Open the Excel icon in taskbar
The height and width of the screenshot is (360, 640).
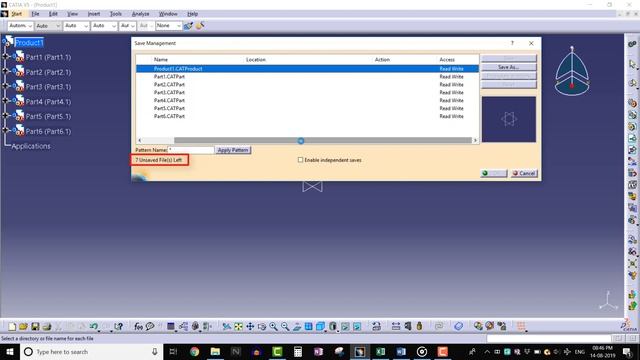coord(380,351)
